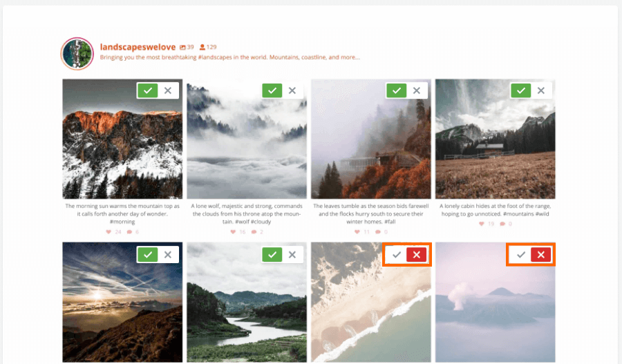Screen dimensions: 622x364
Task: Open the landscapeswelove profile link
Action: (138, 47)
